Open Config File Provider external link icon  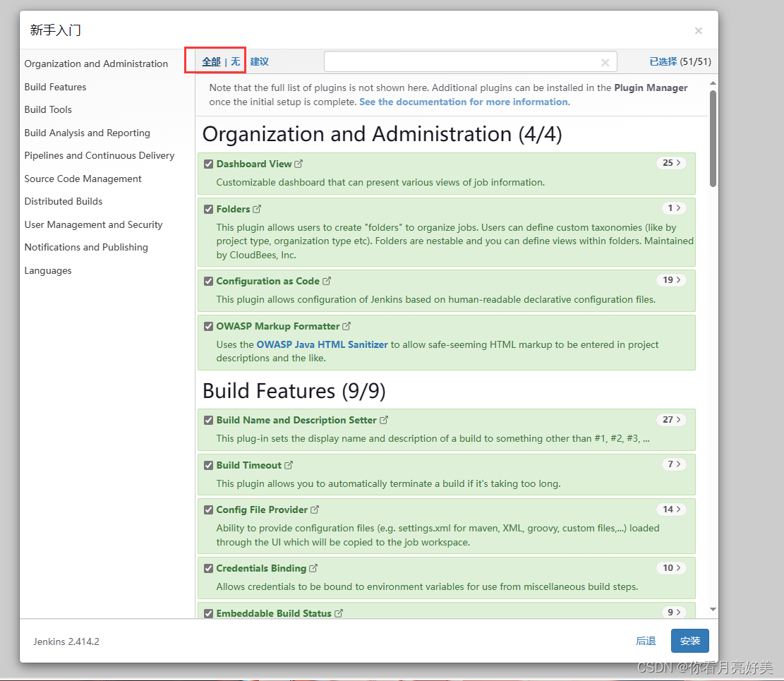315,510
